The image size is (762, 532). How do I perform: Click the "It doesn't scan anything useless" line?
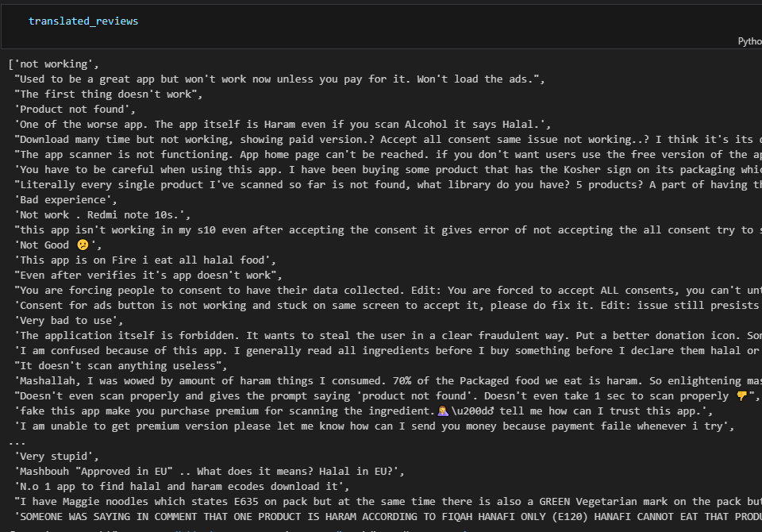121,366
